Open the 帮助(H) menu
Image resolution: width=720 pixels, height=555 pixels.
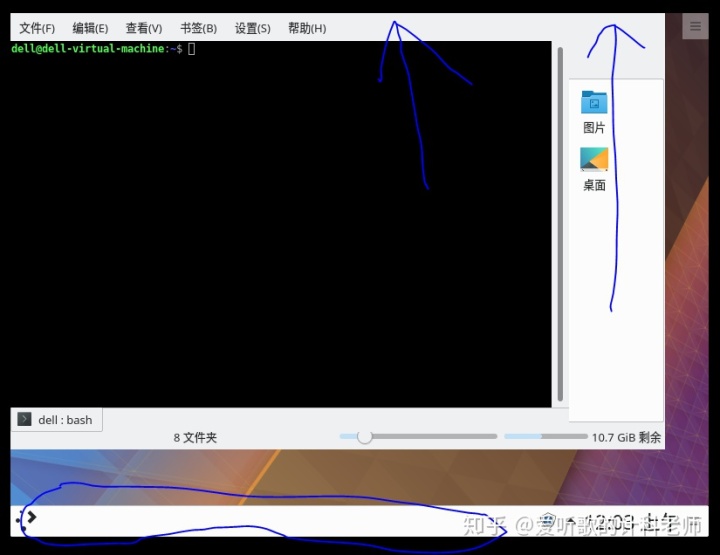coord(307,28)
